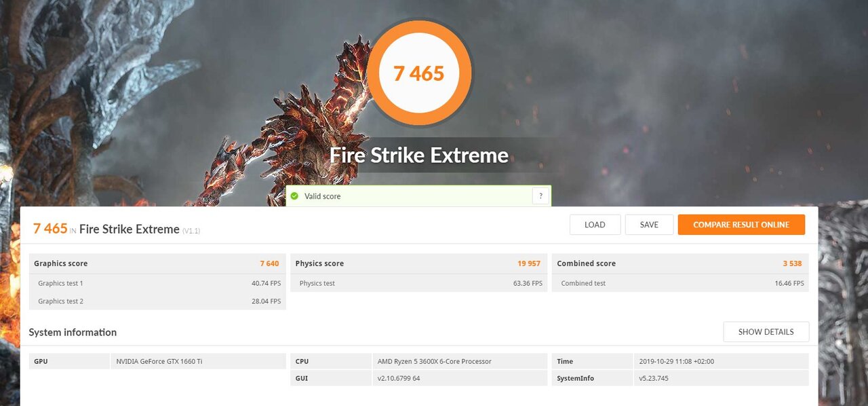Click the SAVE button
868x406 pixels.
point(649,225)
